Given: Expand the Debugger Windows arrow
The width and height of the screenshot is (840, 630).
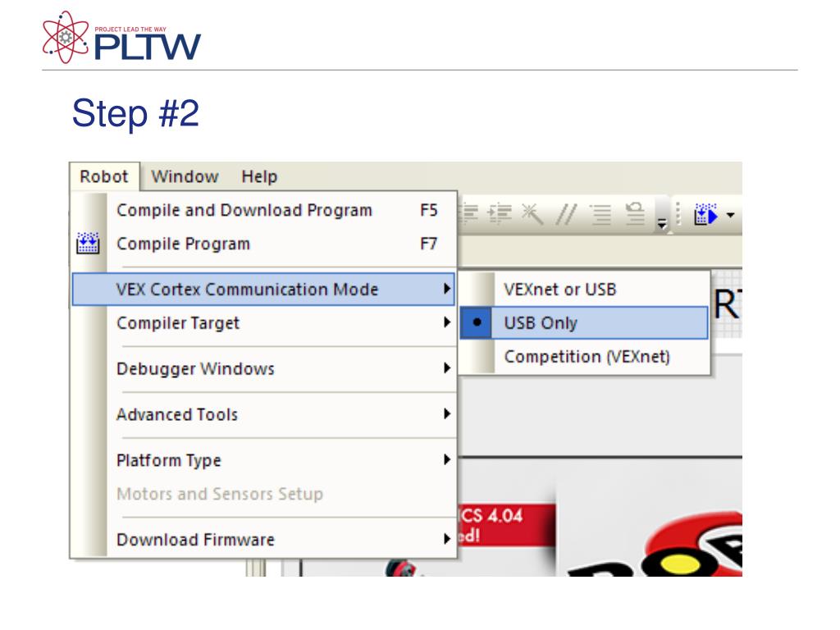Looking at the screenshot, I should [x=447, y=367].
